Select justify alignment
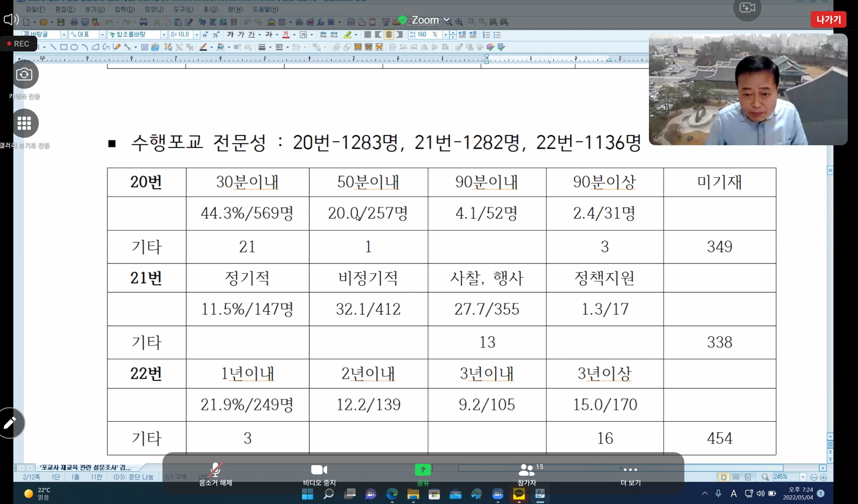The image size is (858, 504). 367,35
